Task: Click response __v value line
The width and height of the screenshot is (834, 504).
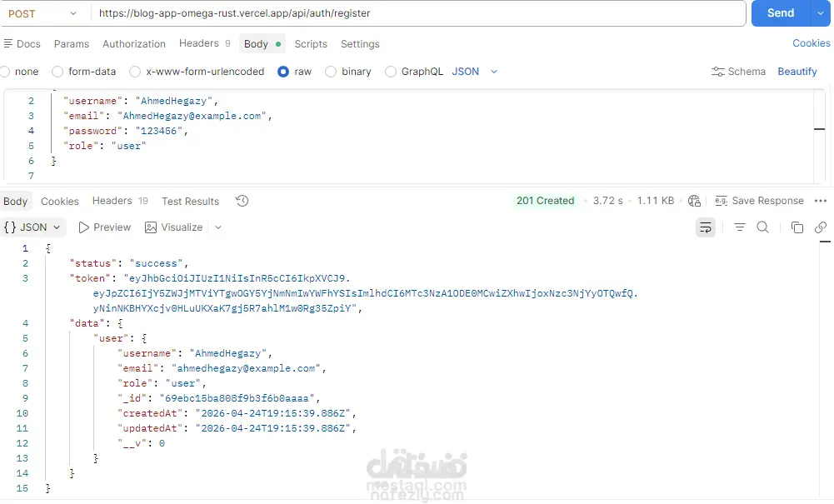Action: coord(141,443)
